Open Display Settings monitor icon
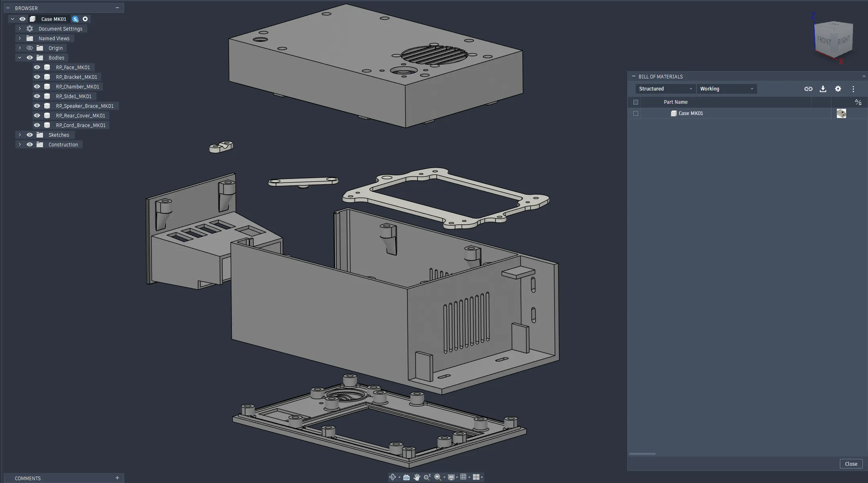The height and width of the screenshot is (483, 868). click(451, 477)
